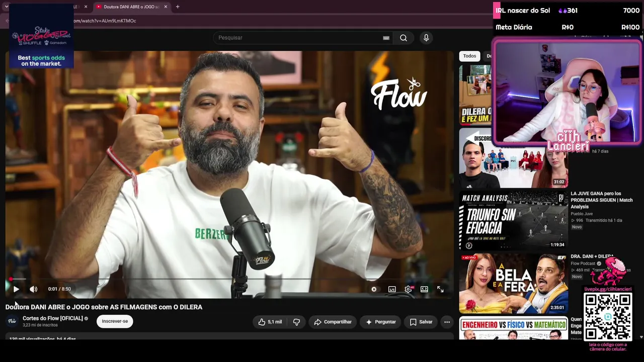Image resolution: width=644 pixels, height=362 pixels.
Task: Open the DILERA recommended video thumbnail
Action: pyautogui.click(x=475, y=95)
